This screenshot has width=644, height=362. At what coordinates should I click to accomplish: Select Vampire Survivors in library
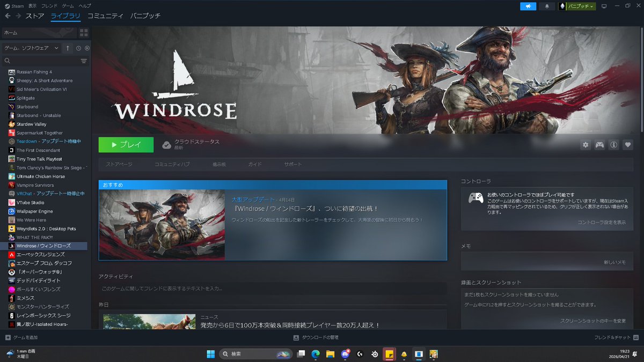pyautogui.click(x=35, y=185)
